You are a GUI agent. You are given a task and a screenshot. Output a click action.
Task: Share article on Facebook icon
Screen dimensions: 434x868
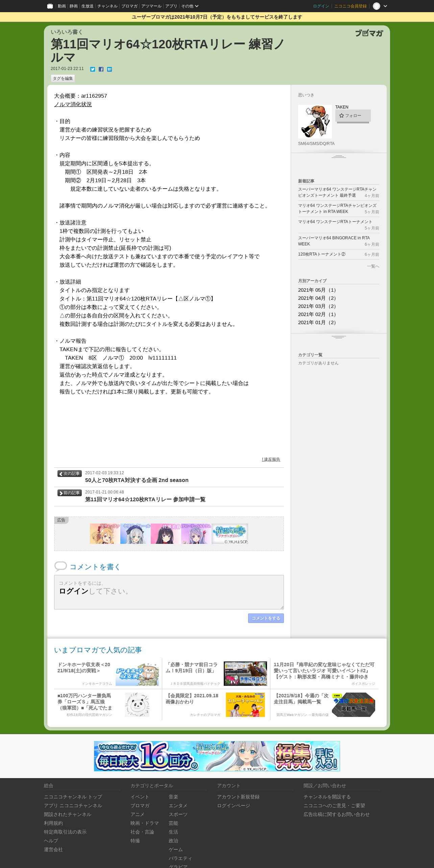(x=101, y=69)
